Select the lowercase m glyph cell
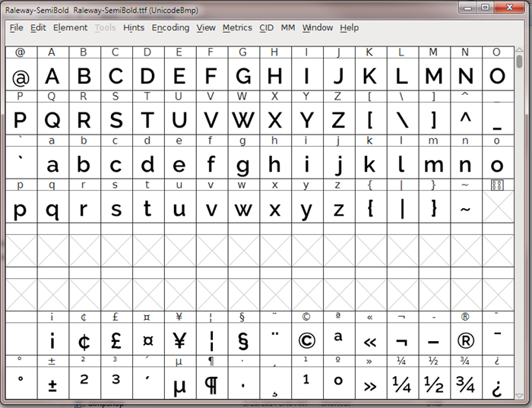532x408 pixels. (435, 163)
